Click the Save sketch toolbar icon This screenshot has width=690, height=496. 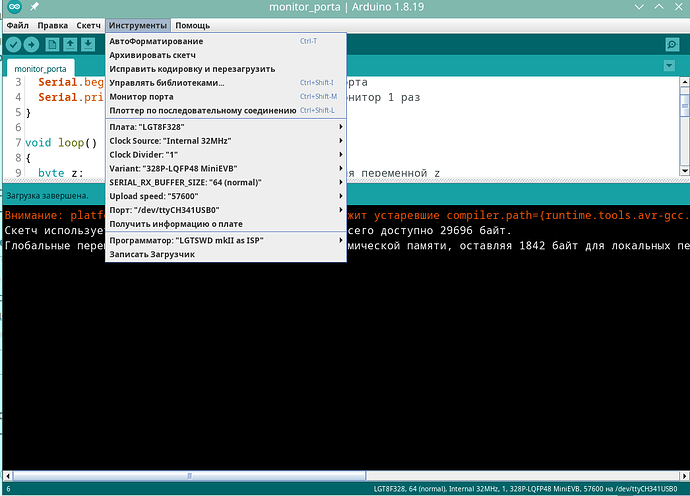pos(88,44)
